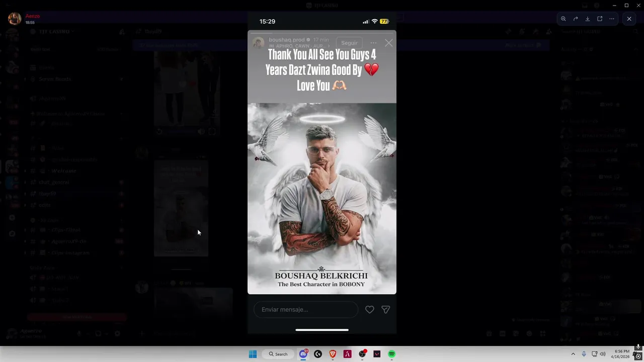Open Spotify from the taskbar
The height and width of the screenshot is (362, 644).
pyautogui.click(x=391, y=354)
